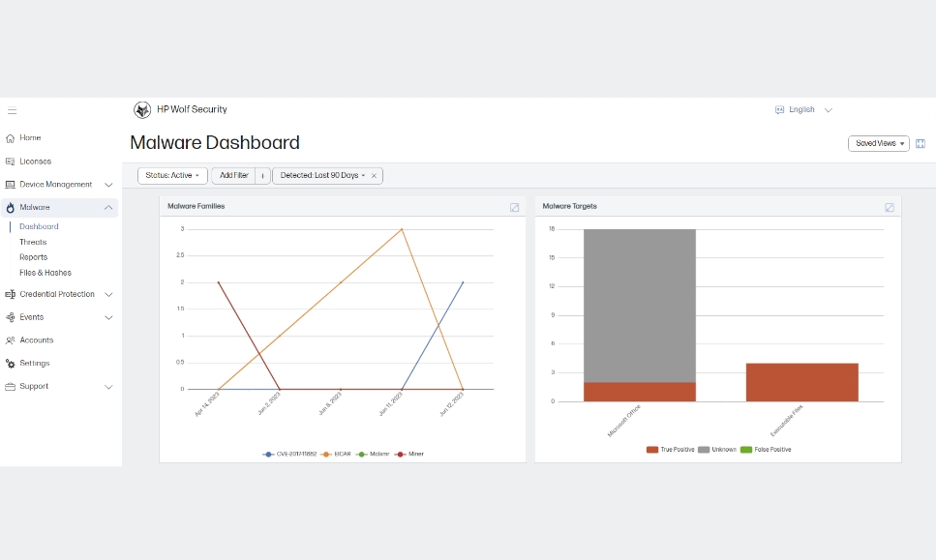Click the True Positive color swatch in legend
Viewport: 936px width, 560px height.
652,450
